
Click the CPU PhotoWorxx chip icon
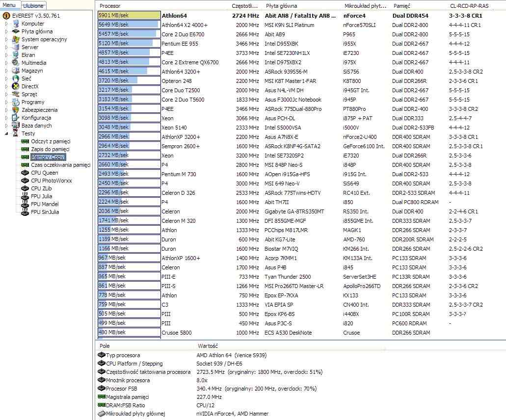(x=25, y=181)
